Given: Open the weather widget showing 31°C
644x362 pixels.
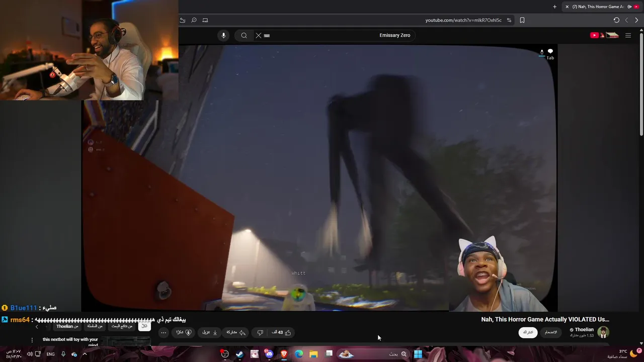Looking at the screenshot, I should (x=623, y=354).
